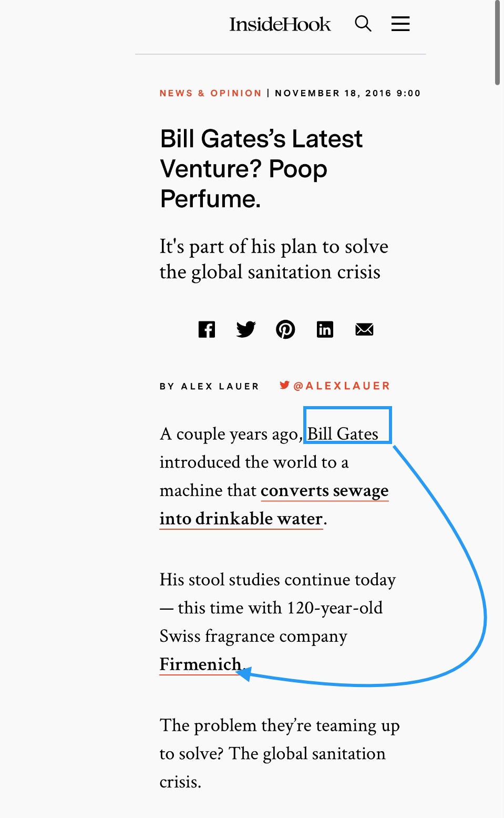Open "into drinkable water" link text
504x818 pixels.
pos(241,519)
